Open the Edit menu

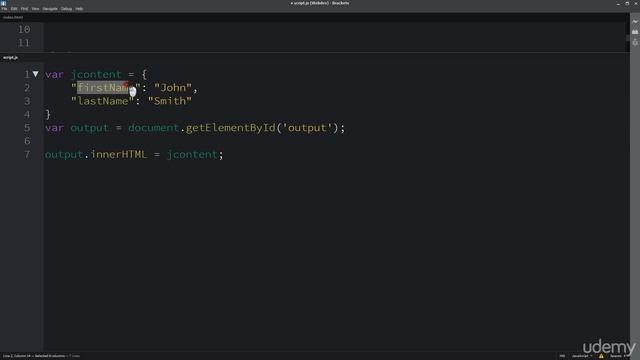click(14, 9)
